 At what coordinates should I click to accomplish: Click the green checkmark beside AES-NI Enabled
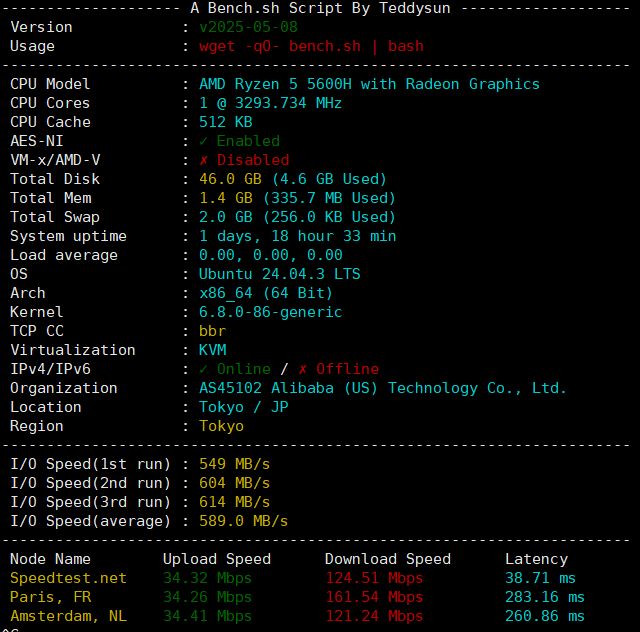tap(204, 141)
